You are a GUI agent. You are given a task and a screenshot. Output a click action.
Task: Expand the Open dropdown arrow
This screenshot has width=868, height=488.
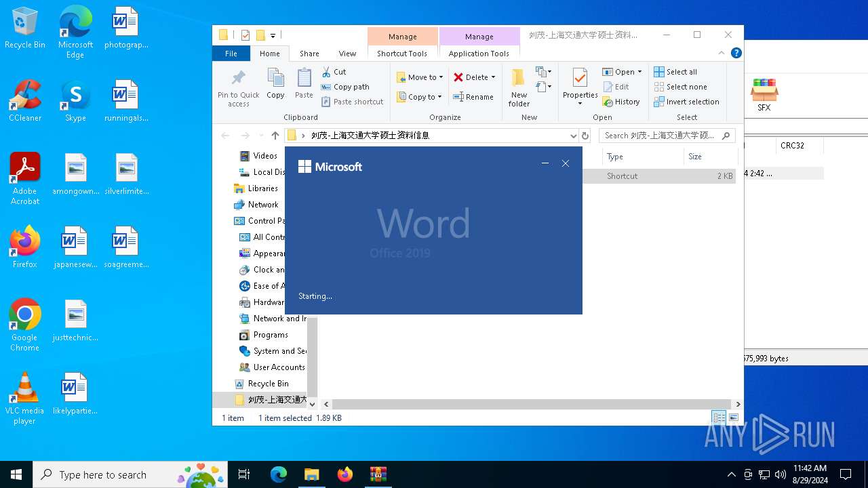coord(639,72)
